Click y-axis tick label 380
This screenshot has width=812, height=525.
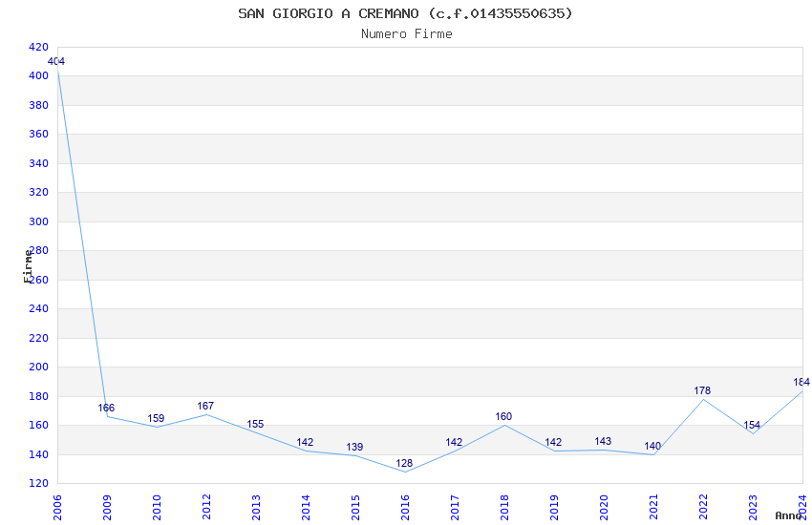coord(38,105)
